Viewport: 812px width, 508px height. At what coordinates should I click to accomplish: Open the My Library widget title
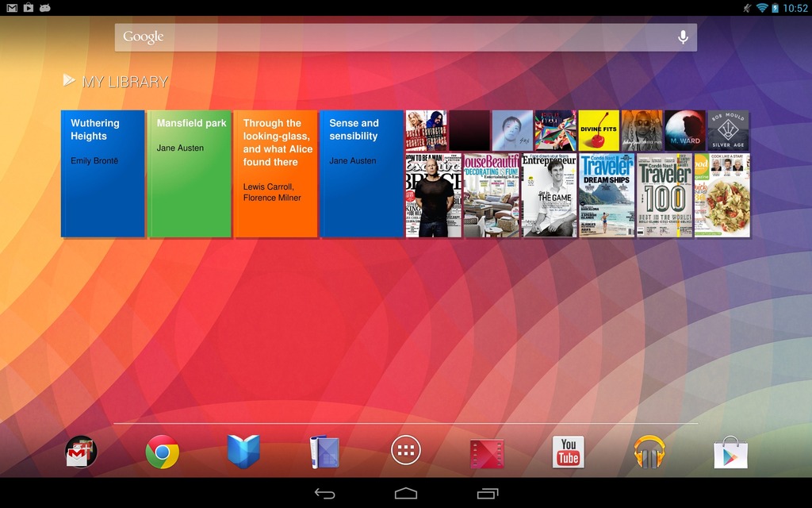(125, 82)
